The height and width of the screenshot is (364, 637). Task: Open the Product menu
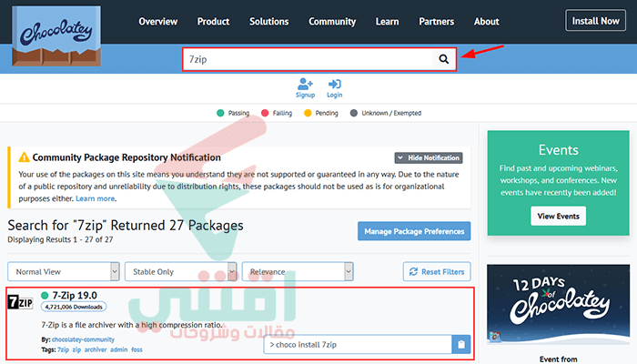(x=213, y=22)
